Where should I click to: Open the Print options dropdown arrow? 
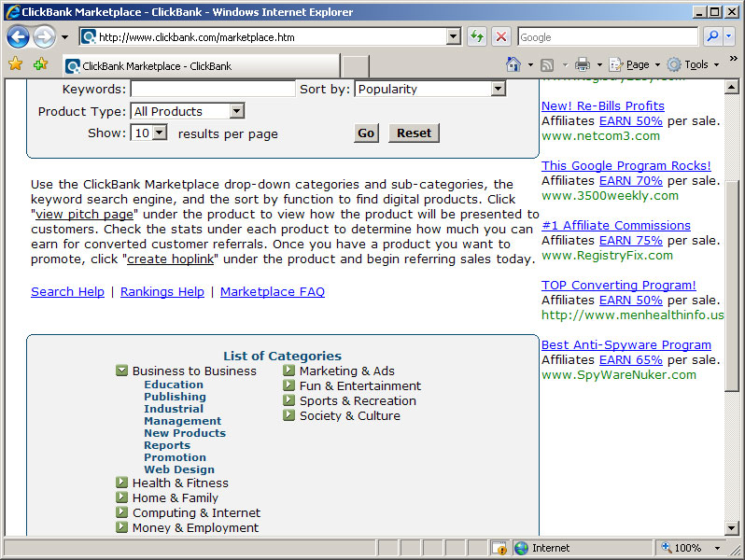[599, 64]
